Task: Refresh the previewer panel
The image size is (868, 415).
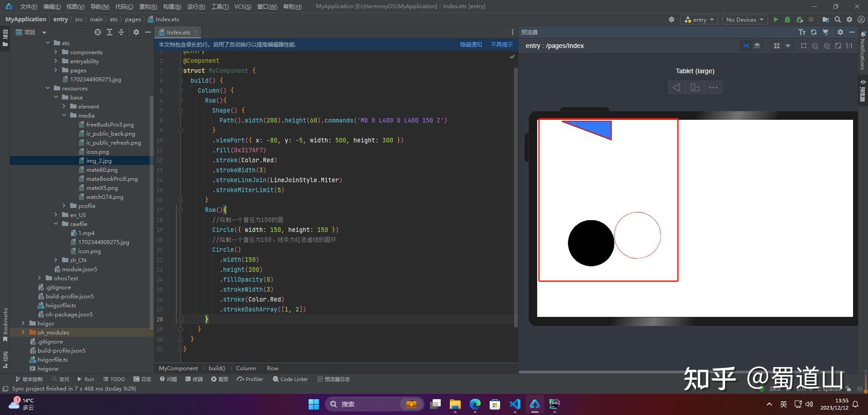Action: pos(814,32)
